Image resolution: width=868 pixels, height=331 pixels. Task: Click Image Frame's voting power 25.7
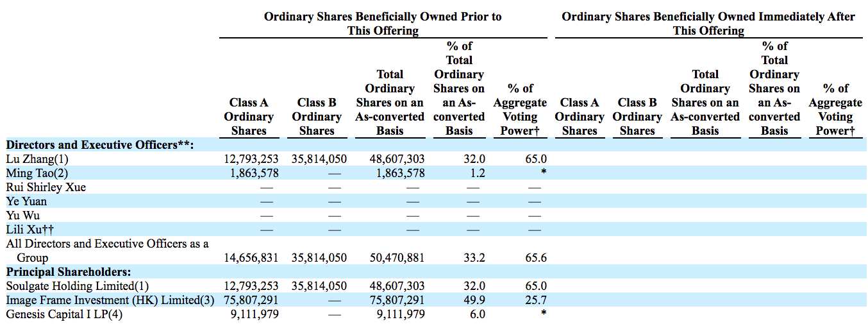click(x=537, y=300)
